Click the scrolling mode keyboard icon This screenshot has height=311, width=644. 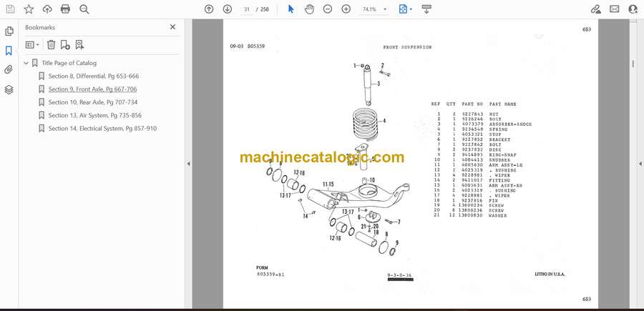click(426, 9)
